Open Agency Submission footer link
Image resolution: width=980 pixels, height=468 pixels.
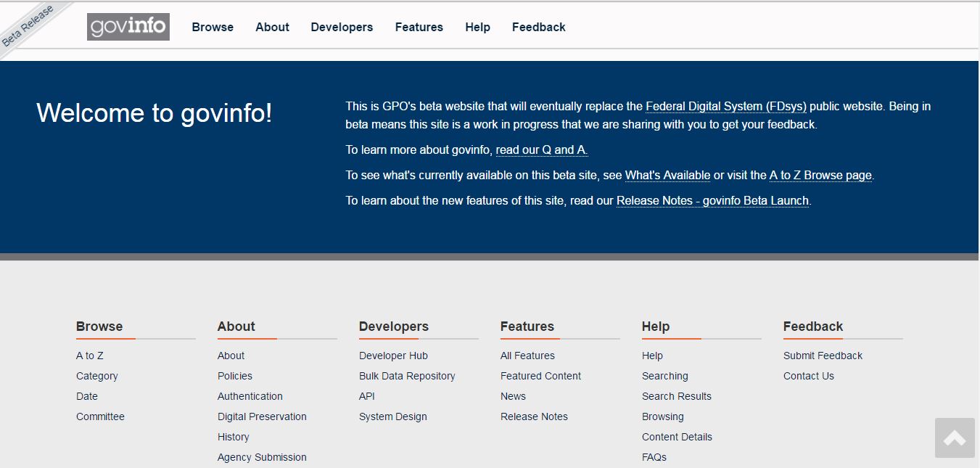tap(262, 457)
